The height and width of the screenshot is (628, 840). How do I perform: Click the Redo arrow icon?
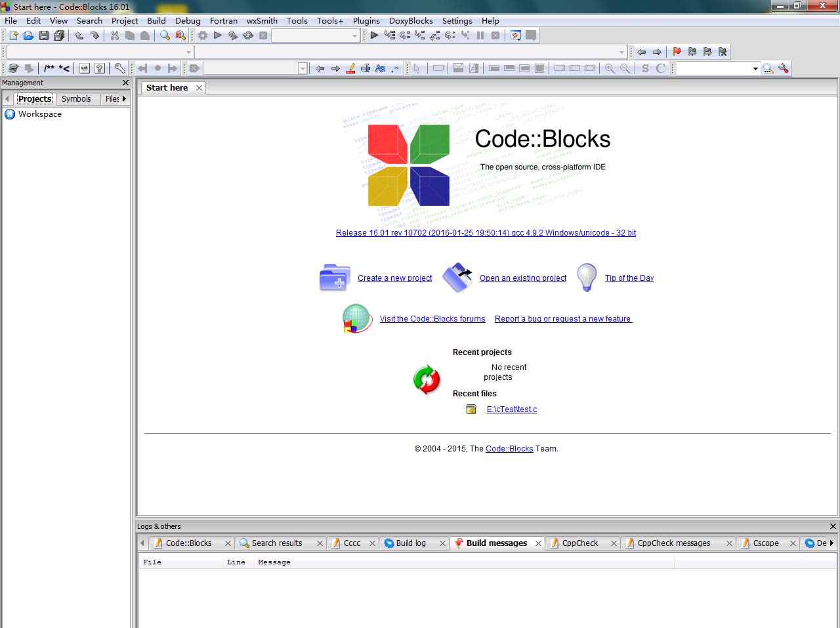coord(94,35)
